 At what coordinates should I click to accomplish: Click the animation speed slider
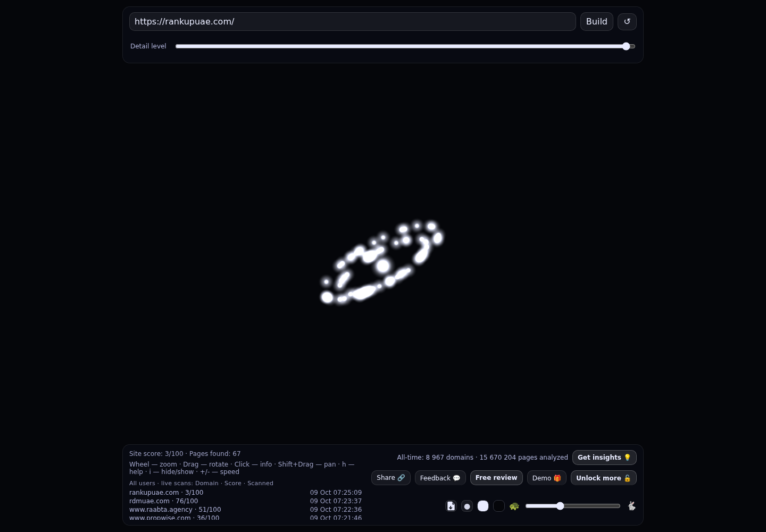(x=573, y=506)
